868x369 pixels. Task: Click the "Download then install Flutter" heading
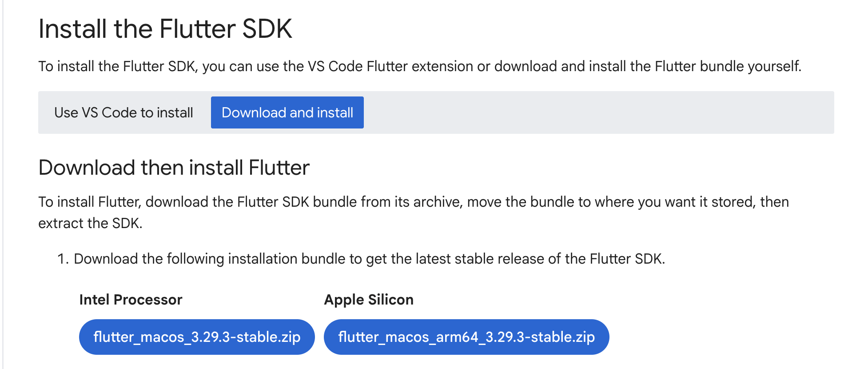pos(174,168)
